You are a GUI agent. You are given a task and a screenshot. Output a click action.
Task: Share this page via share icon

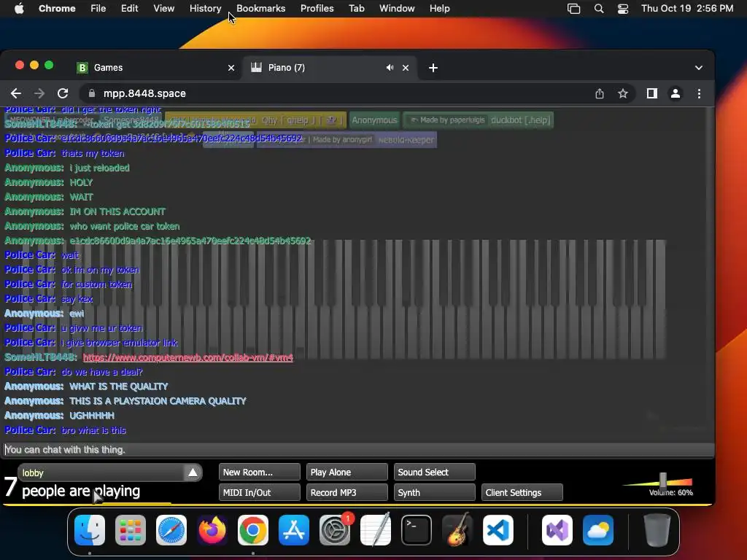(600, 93)
